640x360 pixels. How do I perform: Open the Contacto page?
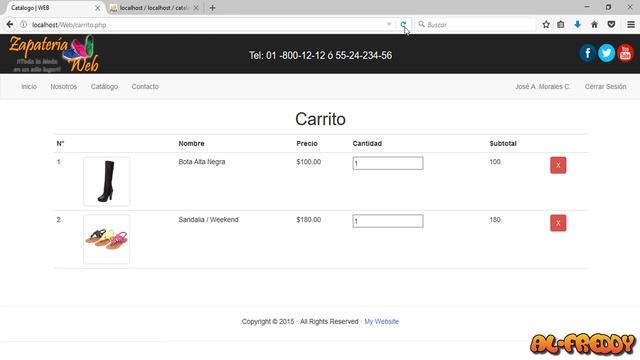click(145, 87)
